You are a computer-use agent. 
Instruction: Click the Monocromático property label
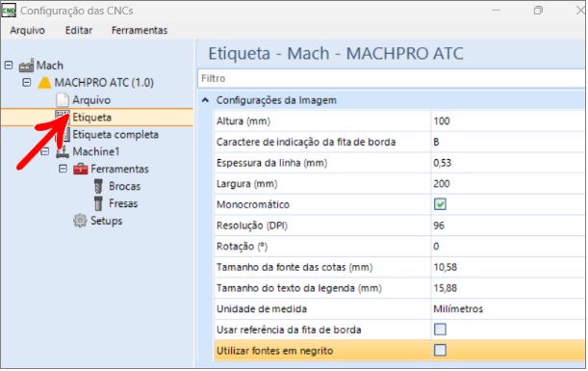click(x=253, y=204)
